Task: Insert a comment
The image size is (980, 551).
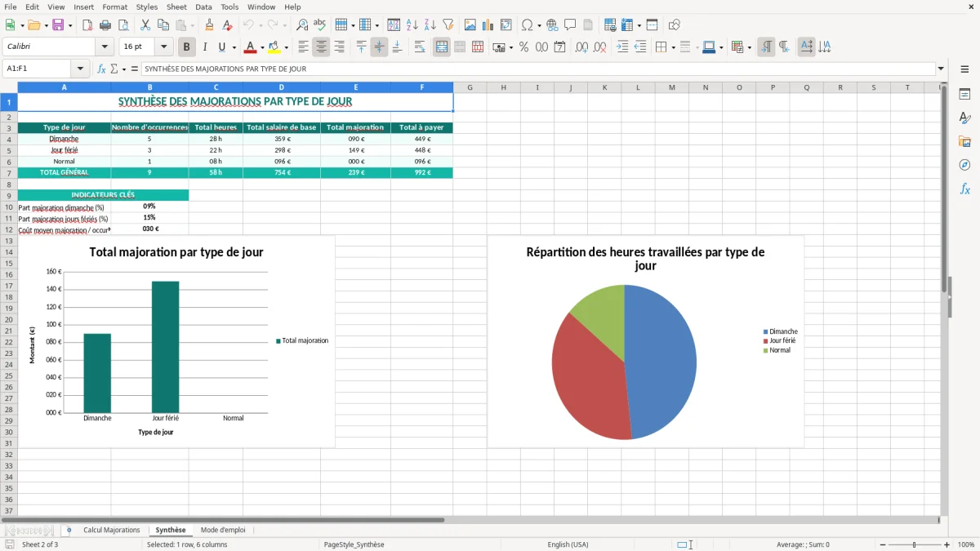Action: (570, 25)
